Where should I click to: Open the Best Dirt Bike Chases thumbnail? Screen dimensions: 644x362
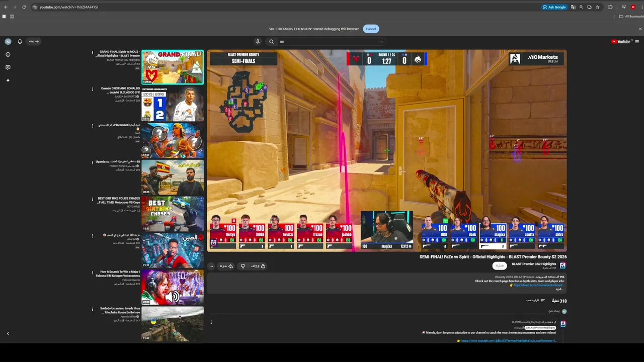pos(173,214)
